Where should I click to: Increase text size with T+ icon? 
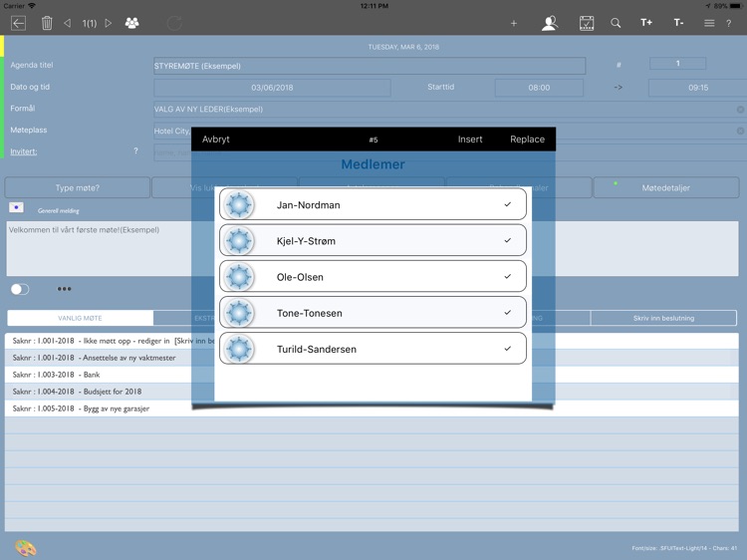click(646, 22)
